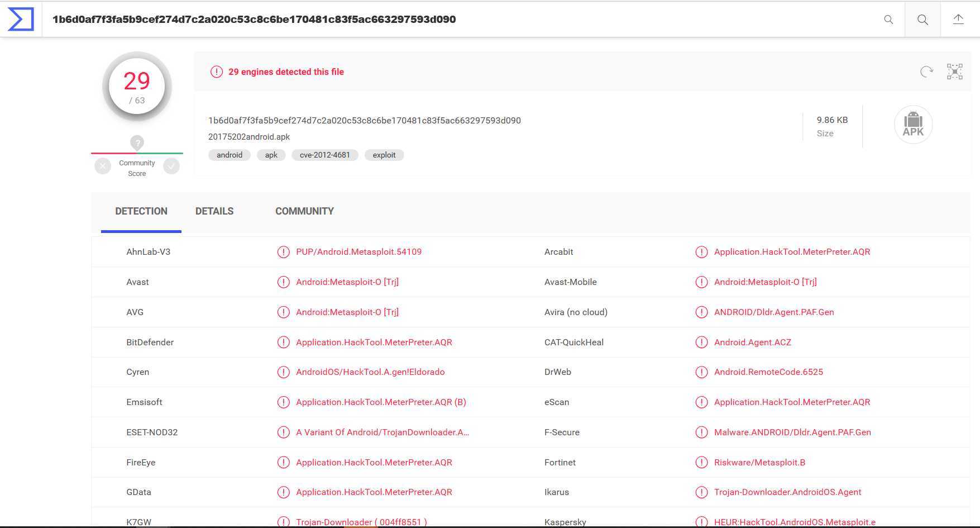Click the 'apk' tag

coord(271,155)
